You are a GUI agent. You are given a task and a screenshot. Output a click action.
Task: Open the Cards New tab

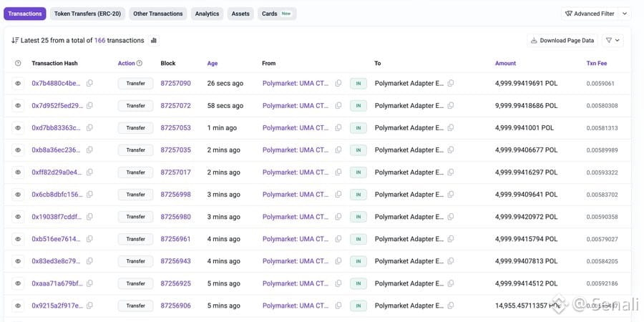click(277, 14)
